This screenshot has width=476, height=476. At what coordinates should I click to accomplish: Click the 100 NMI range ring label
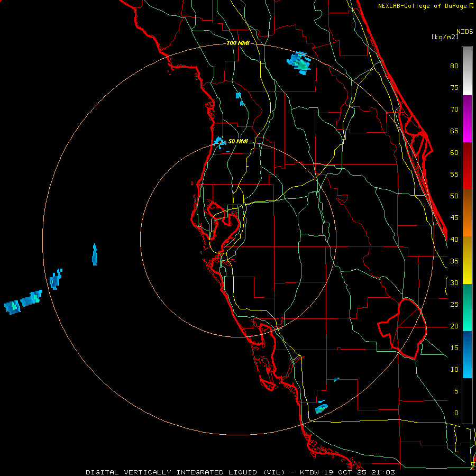point(238,43)
